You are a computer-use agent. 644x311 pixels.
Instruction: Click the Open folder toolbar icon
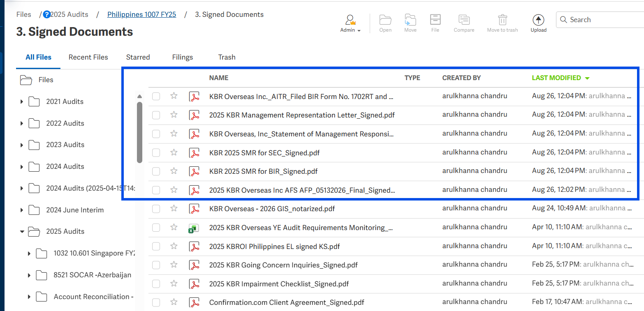[x=385, y=20]
